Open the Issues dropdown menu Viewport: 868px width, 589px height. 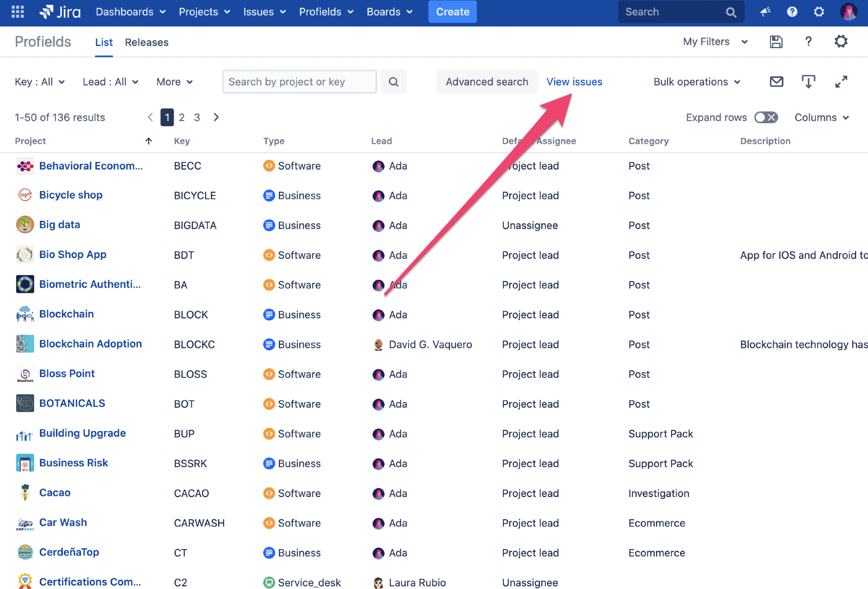click(x=264, y=12)
